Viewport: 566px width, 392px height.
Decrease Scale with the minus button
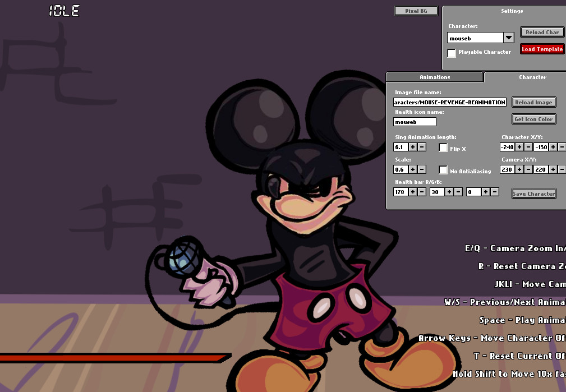coord(422,169)
